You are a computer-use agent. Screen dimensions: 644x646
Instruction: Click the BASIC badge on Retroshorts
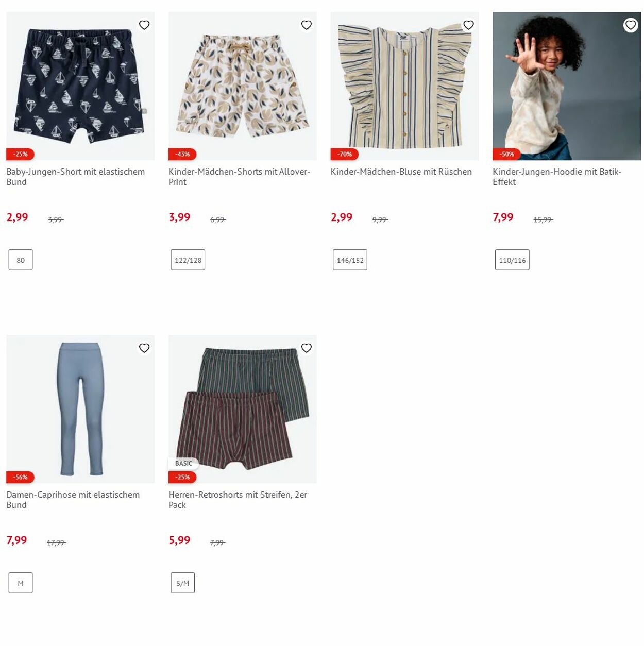click(183, 463)
